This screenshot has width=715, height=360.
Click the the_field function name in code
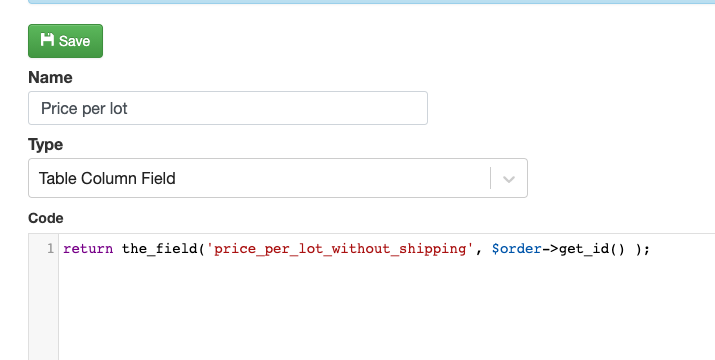160,249
